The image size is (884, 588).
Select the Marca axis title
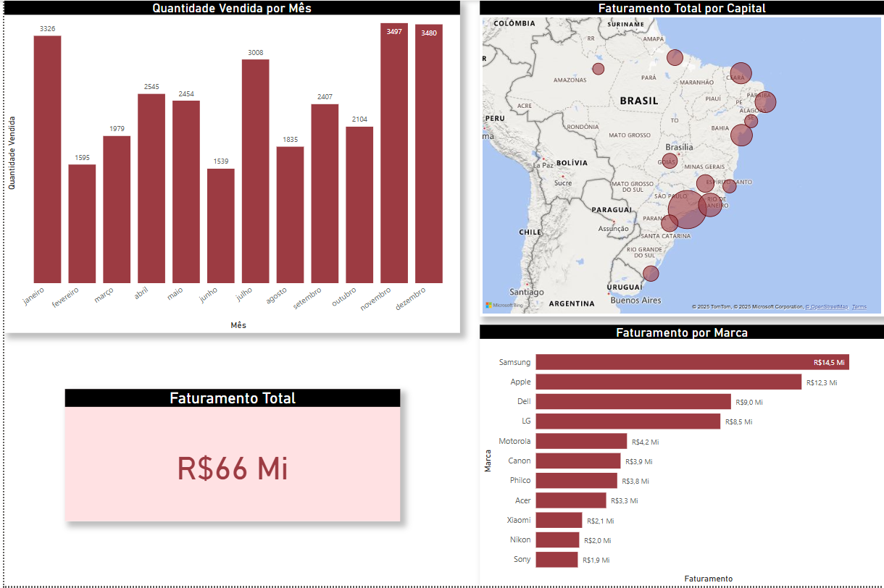[x=488, y=461]
